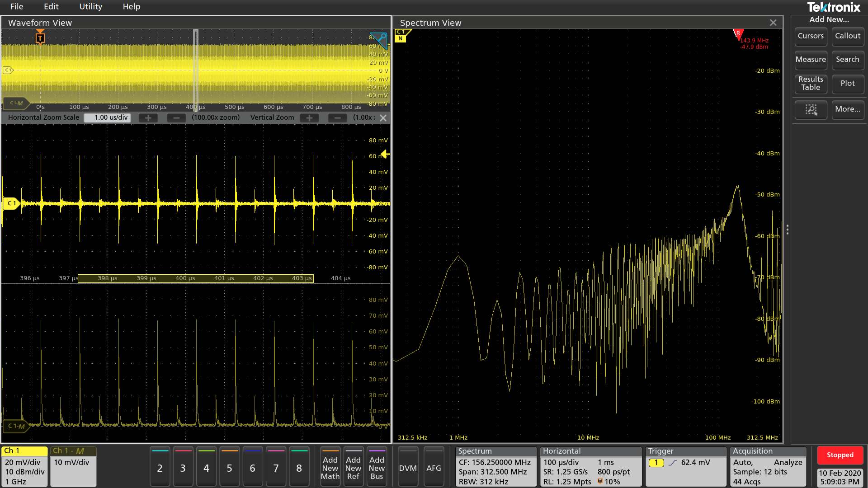Select the red R reference peak marker
Image resolution: width=868 pixels, height=488 pixels.
(x=738, y=34)
